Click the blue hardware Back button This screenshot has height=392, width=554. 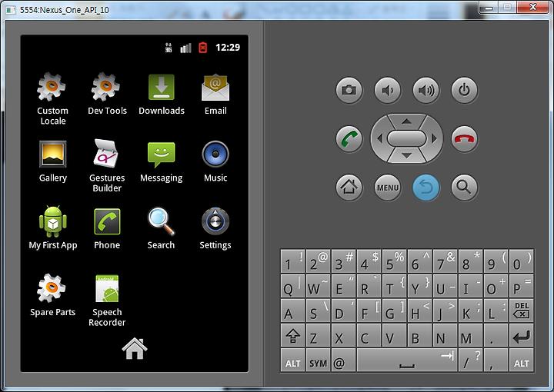point(426,188)
